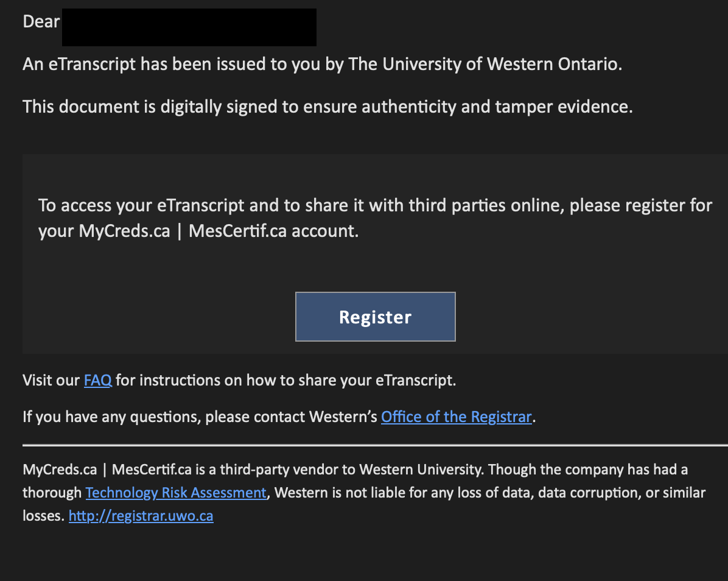Image resolution: width=728 pixels, height=581 pixels.
Task: Click the 'digitally signed' authenticity sentence
Action: [x=327, y=107]
